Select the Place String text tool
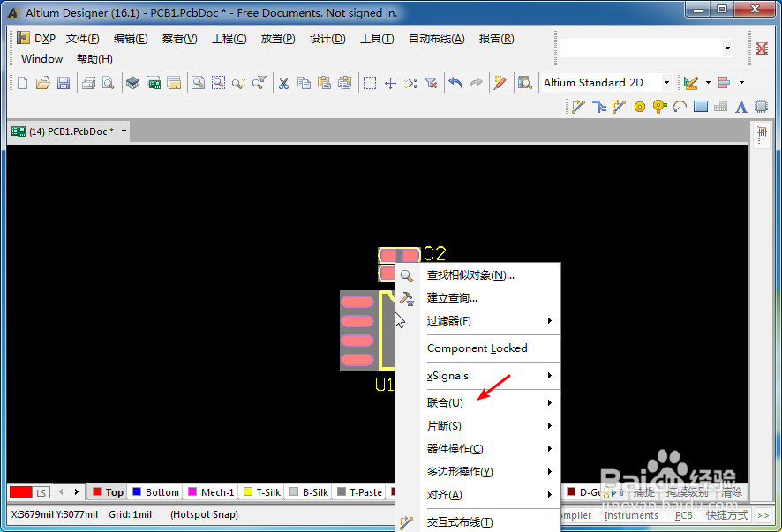782x532 pixels. (741, 107)
